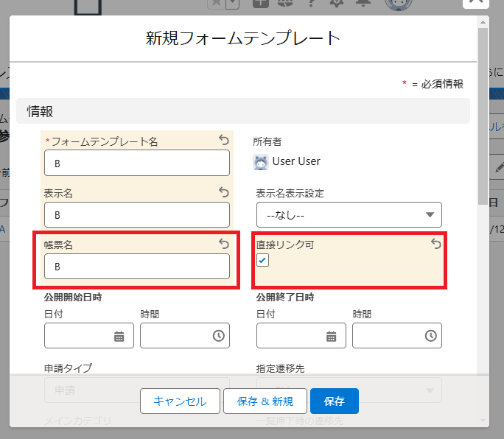504x439 pixels.
Task: Click the 帳票名 input field
Action: click(137, 267)
